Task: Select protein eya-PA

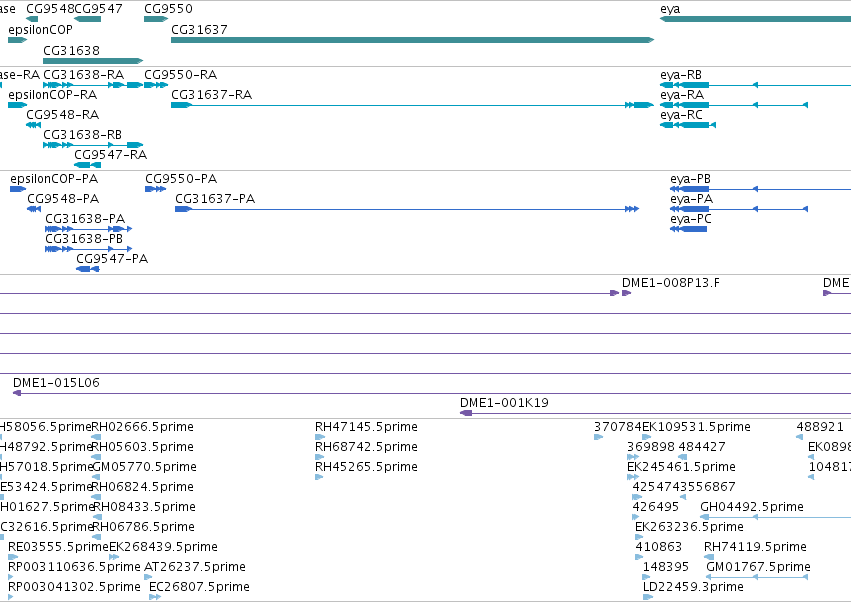Action: point(739,209)
